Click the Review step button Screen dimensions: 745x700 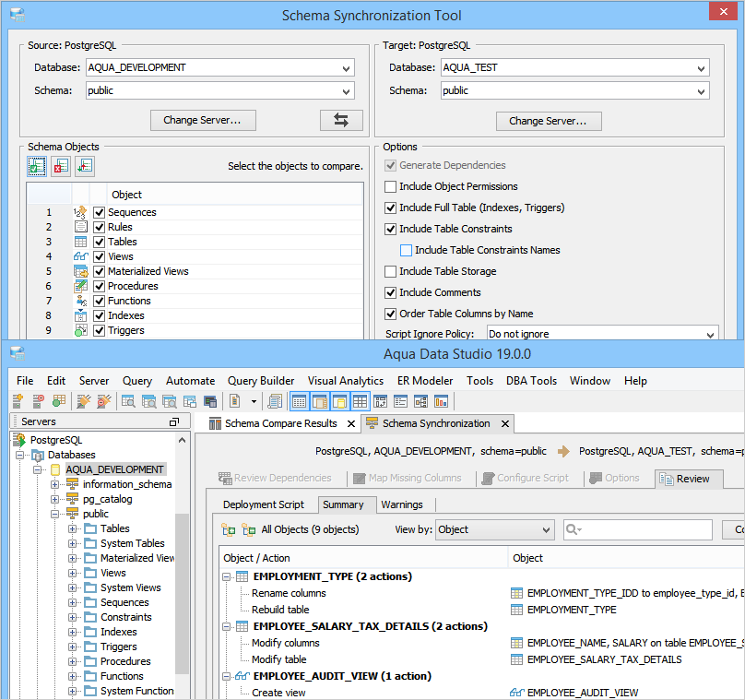point(689,479)
